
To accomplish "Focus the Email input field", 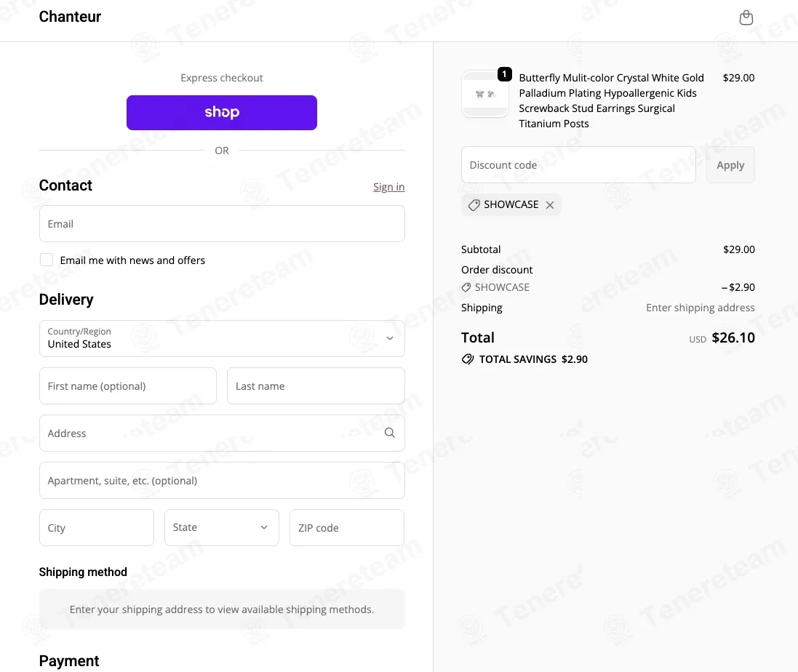I will pos(222,224).
